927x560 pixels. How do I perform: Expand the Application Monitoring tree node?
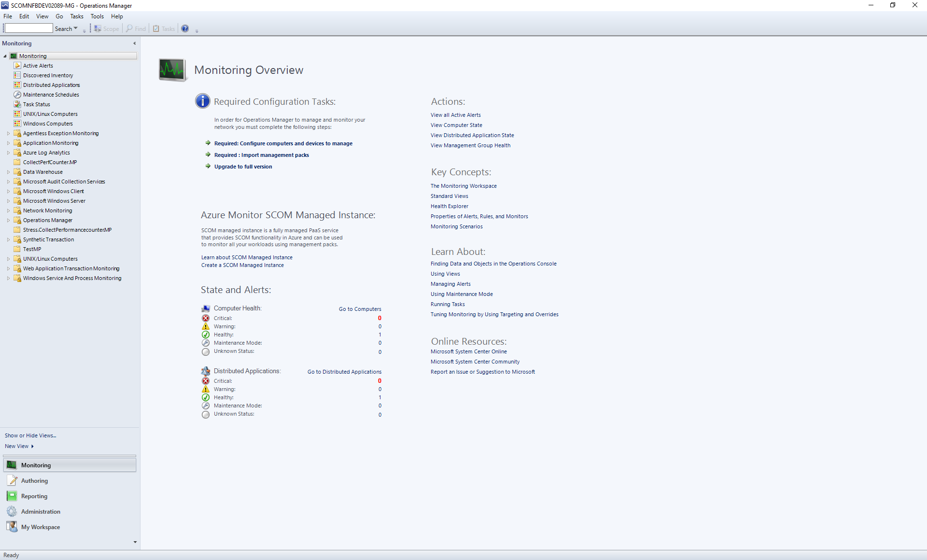pyautogui.click(x=8, y=143)
